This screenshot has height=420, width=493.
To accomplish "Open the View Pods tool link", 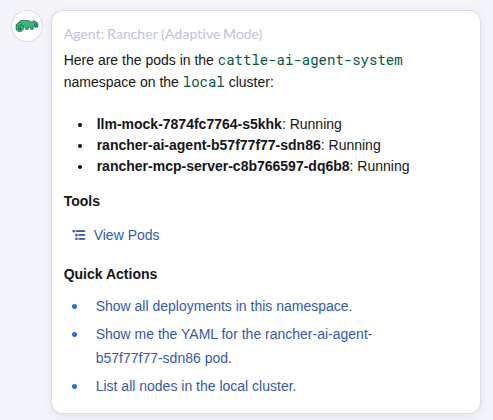I will 126,235.
